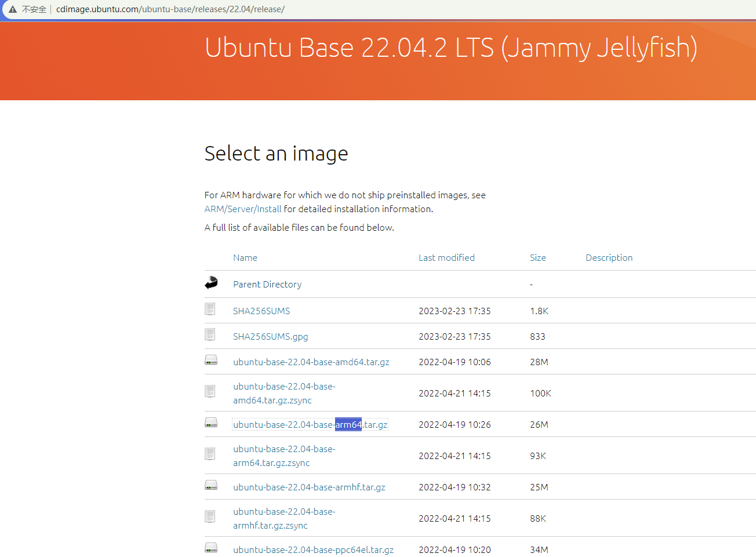The image size is (756, 557).
Task: Open the SHA256SUMS link
Action: pos(261,311)
